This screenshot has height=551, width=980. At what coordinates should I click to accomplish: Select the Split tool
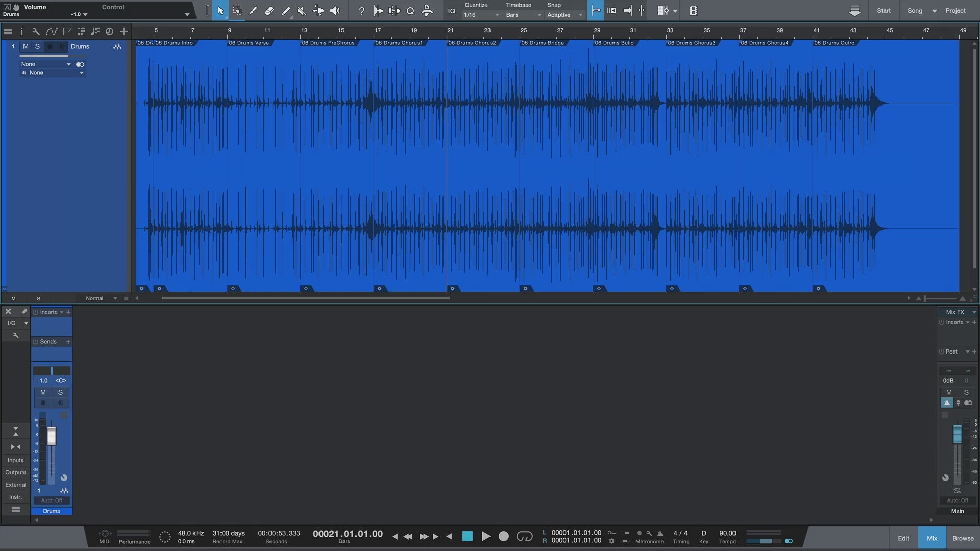coord(253,11)
